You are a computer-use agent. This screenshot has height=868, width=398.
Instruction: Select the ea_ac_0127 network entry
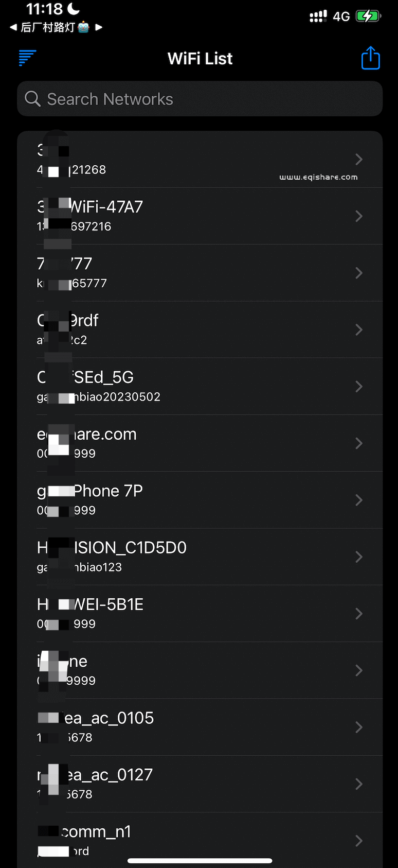tap(195, 784)
